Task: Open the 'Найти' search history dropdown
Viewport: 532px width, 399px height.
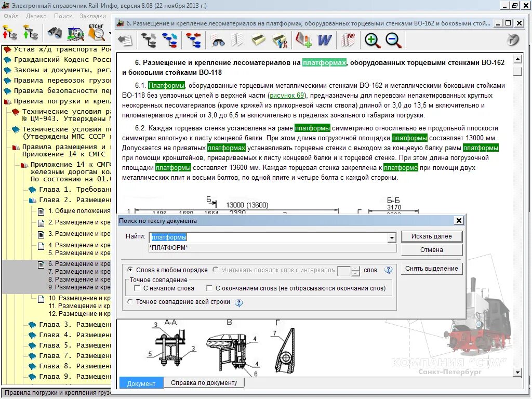Action: pyautogui.click(x=392, y=237)
